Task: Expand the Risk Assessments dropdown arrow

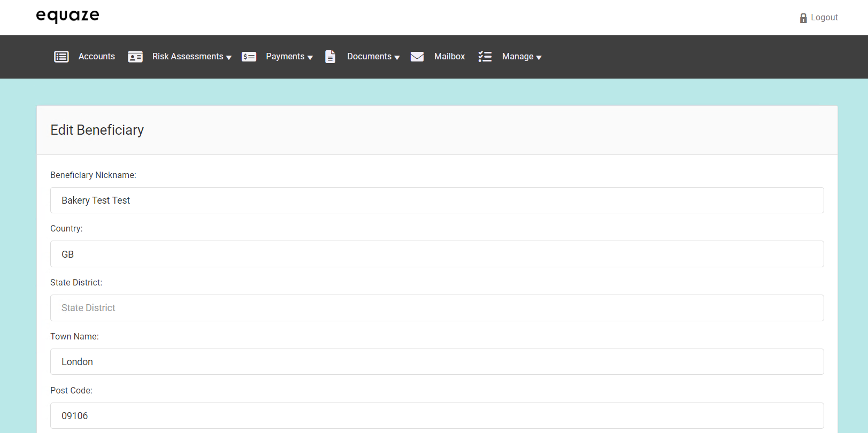Action: tap(229, 58)
